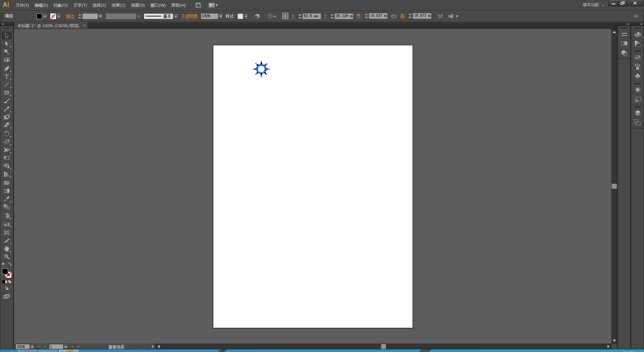644x352 pixels.
Task: Select the Free Transform tool
Action: [7, 158]
